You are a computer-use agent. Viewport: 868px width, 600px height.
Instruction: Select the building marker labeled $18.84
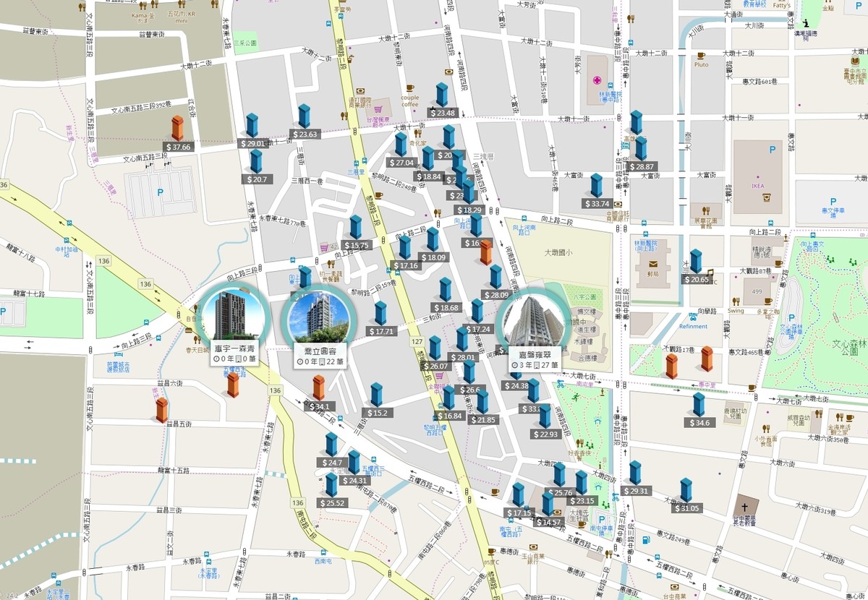(428, 158)
